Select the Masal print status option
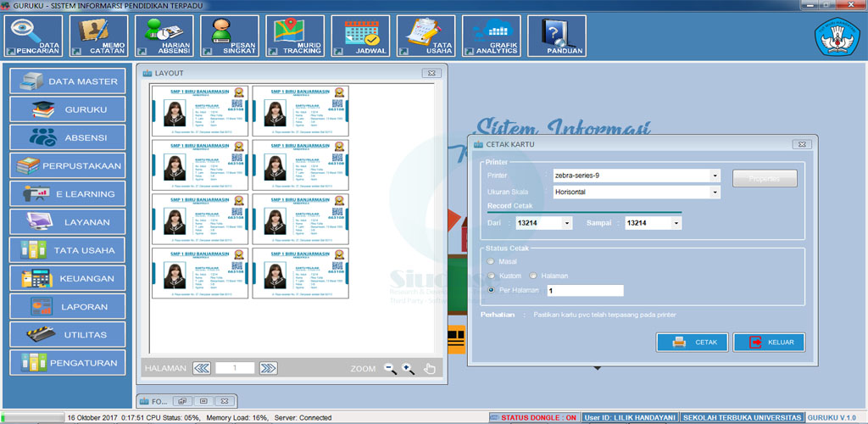Screen dimensions: 868x424 point(491,261)
